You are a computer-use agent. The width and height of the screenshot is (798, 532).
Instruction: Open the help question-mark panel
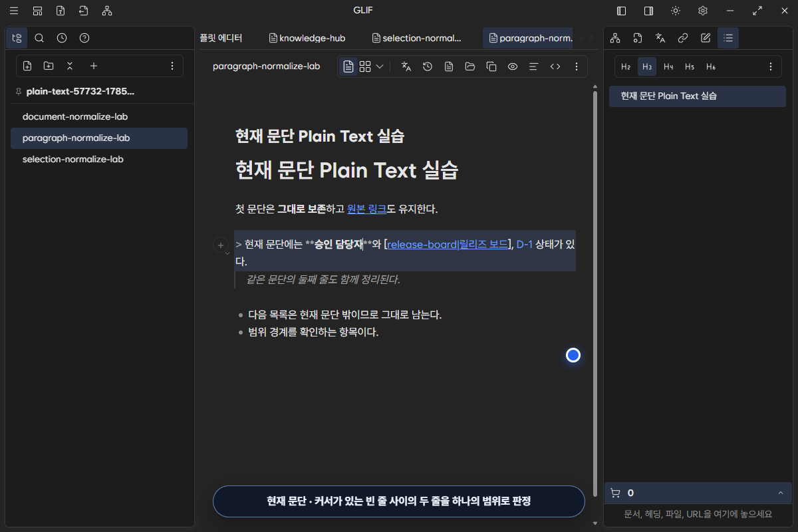click(84, 38)
